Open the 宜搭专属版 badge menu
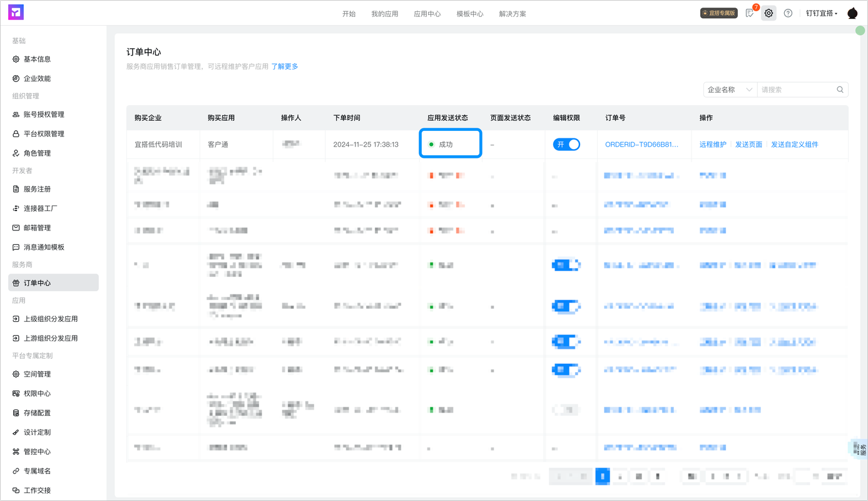The image size is (868, 501). pyautogui.click(x=718, y=12)
